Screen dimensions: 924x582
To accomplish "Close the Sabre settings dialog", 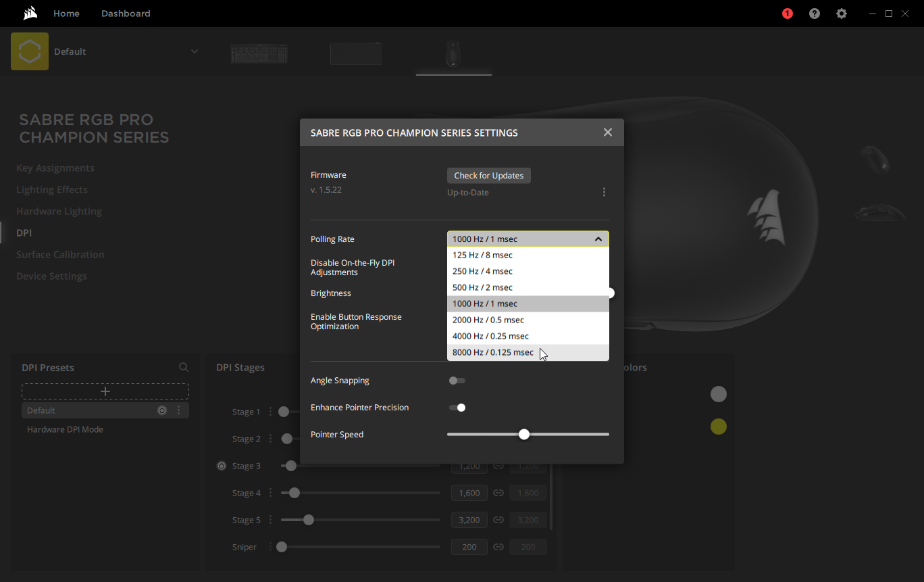I will click(608, 132).
